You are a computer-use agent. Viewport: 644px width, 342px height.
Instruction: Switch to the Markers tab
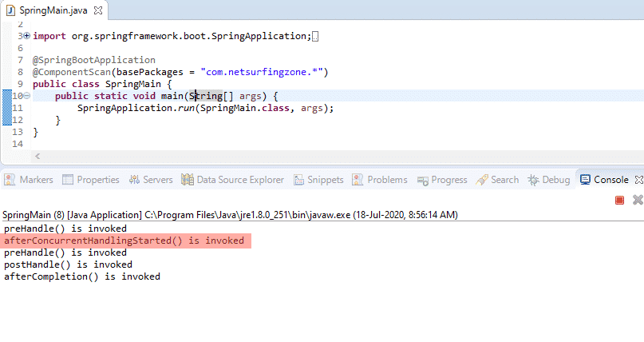pos(29,180)
